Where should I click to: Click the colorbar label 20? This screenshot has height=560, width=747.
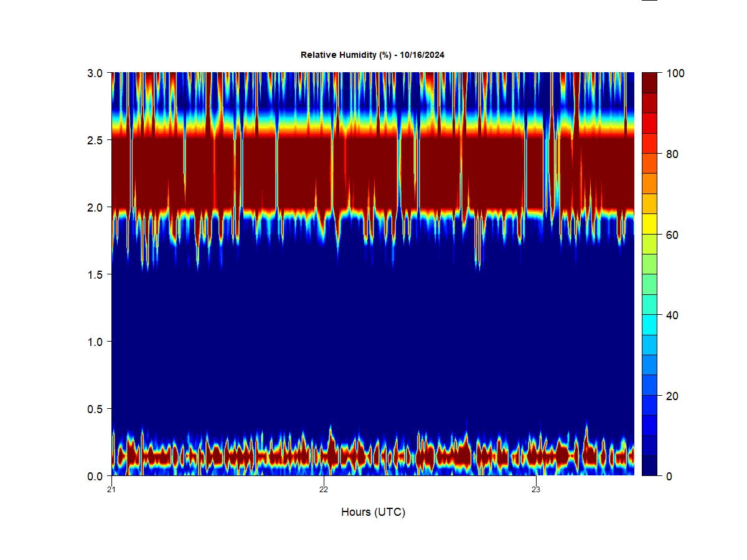[x=672, y=396]
